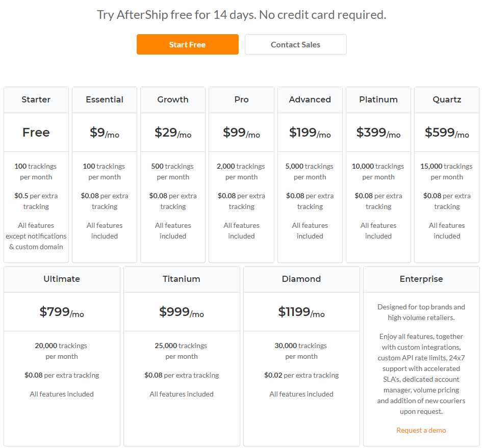The width and height of the screenshot is (484, 448).
Task: Open the Request a demo link
Action: (x=421, y=430)
